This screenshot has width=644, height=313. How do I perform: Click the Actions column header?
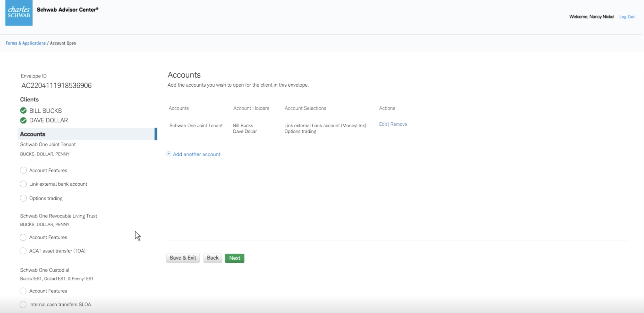pos(387,108)
